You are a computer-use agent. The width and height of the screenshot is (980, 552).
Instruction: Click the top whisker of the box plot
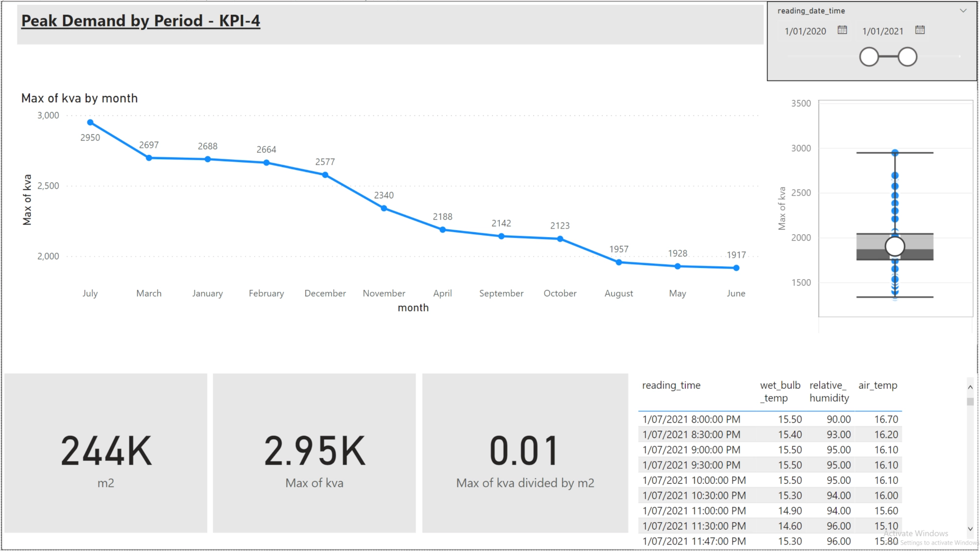coord(895,153)
